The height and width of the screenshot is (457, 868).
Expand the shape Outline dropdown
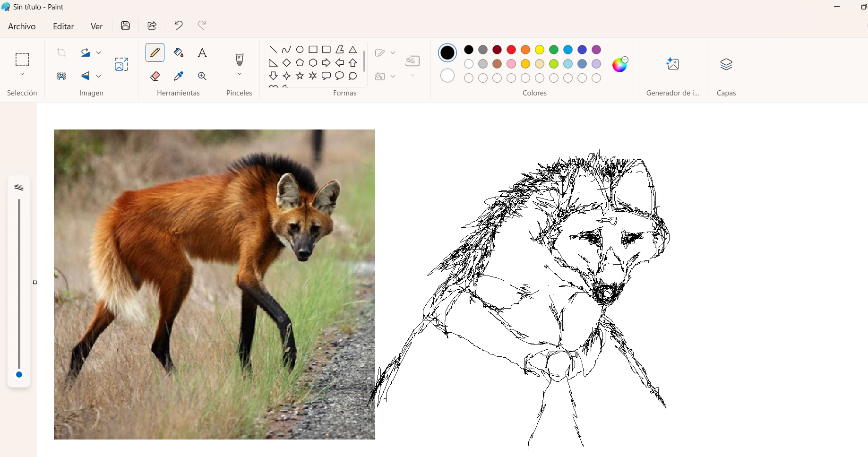pyautogui.click(x=393, y=52)
